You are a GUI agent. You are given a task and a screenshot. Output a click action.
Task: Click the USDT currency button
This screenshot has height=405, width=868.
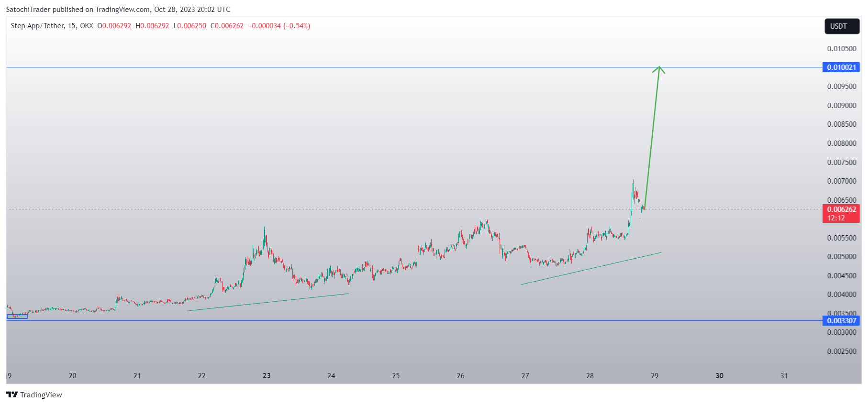[842, 26]
